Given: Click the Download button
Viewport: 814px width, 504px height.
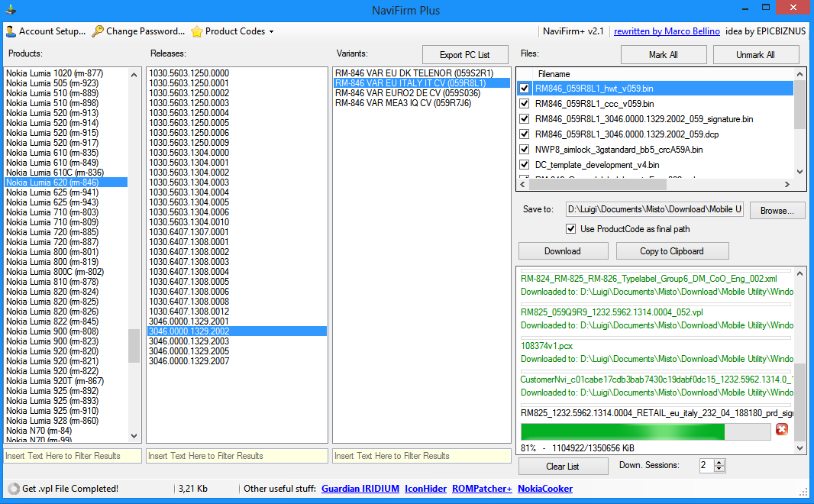Looking at the screenshot, I should [x=563, y=250].
